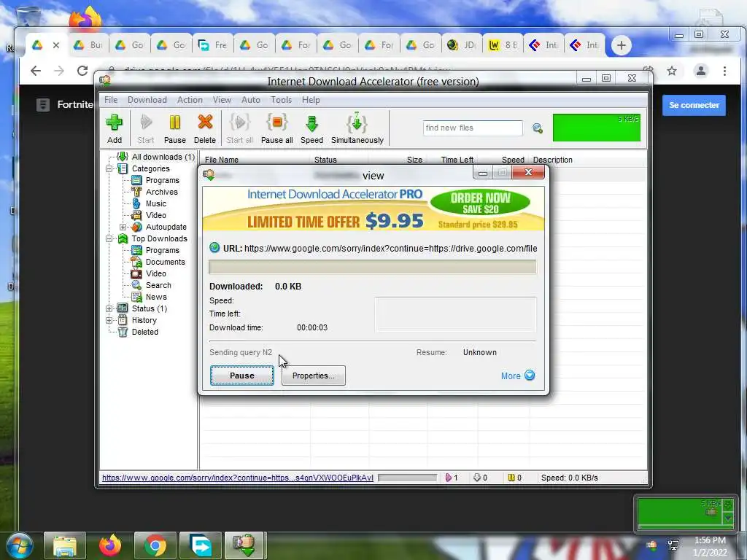Image resolution: width=747 pixels, height=560 pixels.
Task: Click Chrome's back arrow
Action: tap(36, 71)
